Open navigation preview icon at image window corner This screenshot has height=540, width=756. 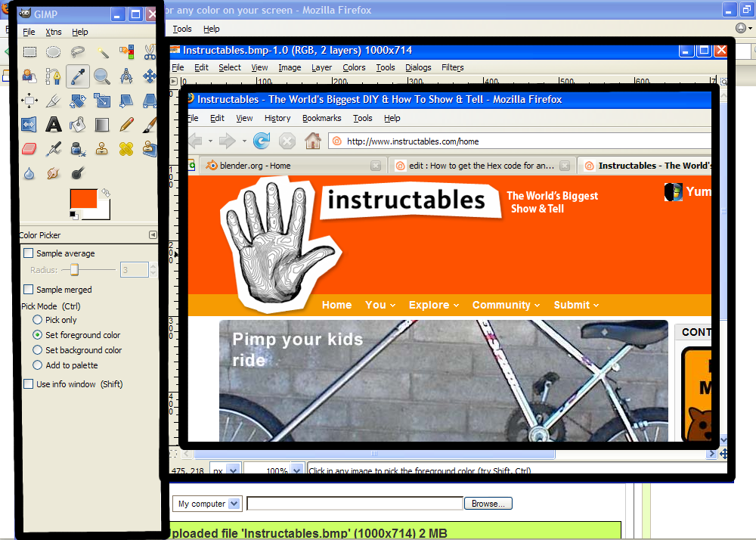723,454
